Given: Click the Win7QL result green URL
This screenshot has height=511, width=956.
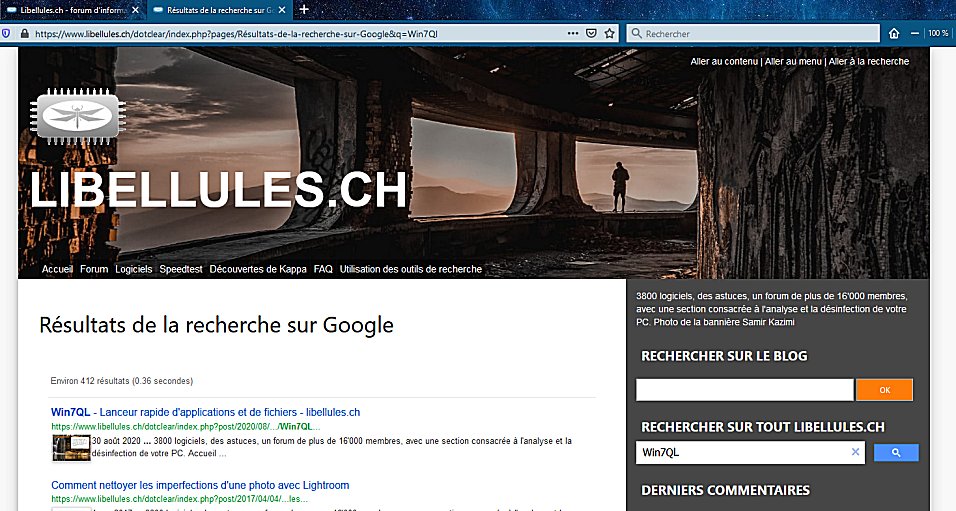Looking at the screenshot, I should [185, 427].
